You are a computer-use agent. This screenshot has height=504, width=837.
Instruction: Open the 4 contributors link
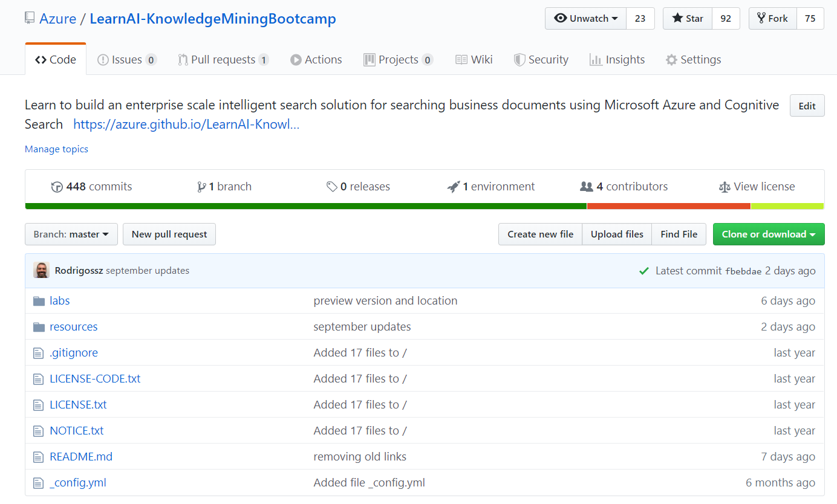coord(624,187)
